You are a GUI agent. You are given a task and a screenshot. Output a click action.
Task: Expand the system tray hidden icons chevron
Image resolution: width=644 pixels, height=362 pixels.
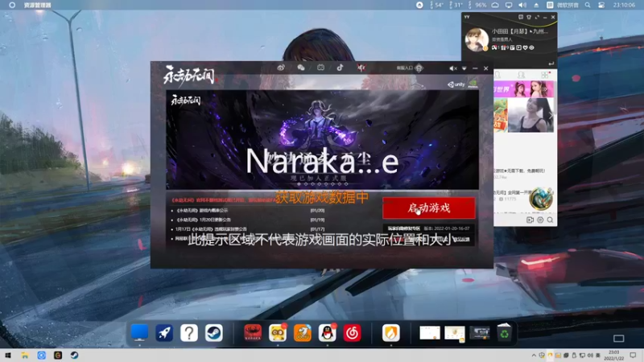click(x=534, y=356)
